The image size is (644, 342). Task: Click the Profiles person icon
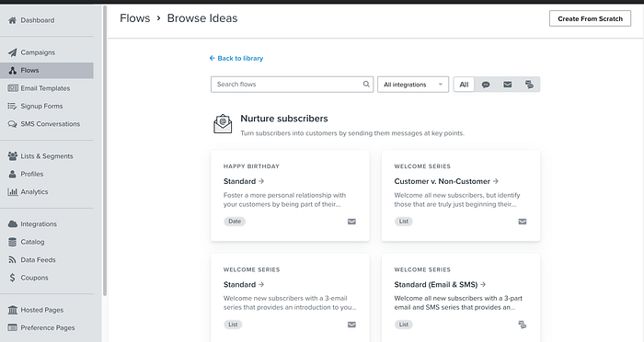tap(13, 174)
